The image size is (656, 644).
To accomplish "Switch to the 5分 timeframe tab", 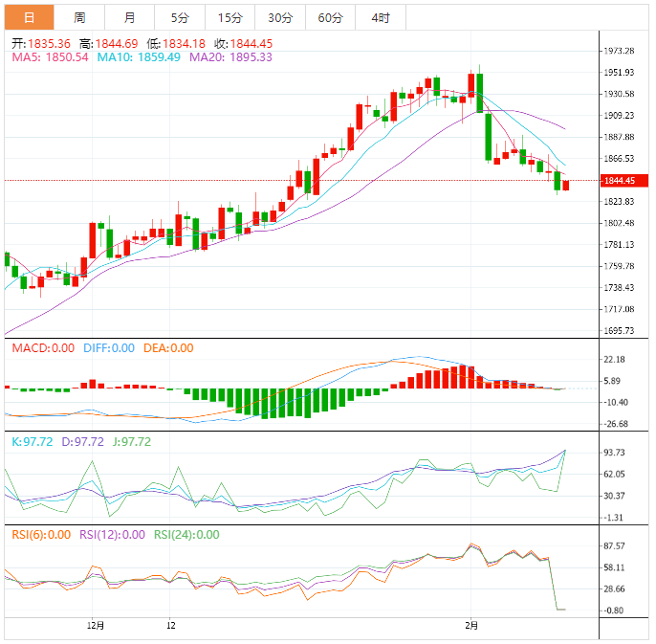I will point(180,18).
